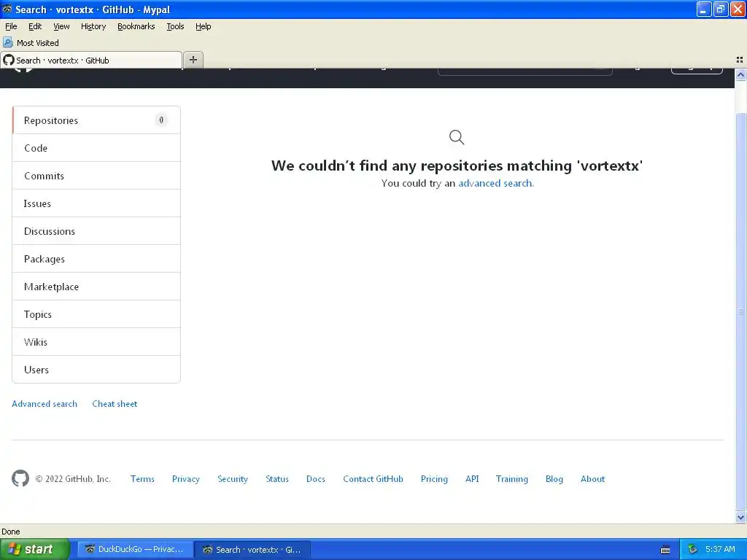Viewport: 747px width, 560px height.
Task: Select the Commits search filter
Action: [96, 176]
